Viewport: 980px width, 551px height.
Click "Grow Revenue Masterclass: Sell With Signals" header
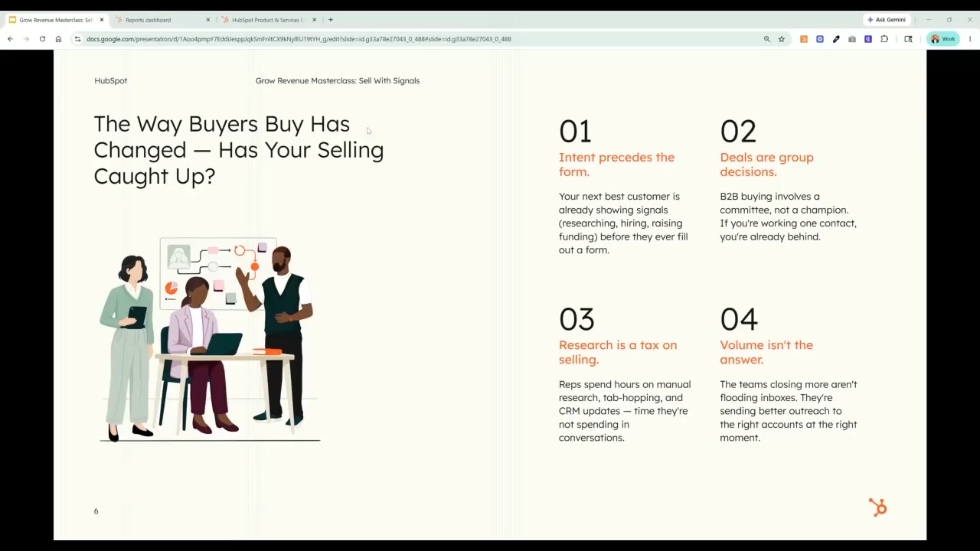click(338, 80)
